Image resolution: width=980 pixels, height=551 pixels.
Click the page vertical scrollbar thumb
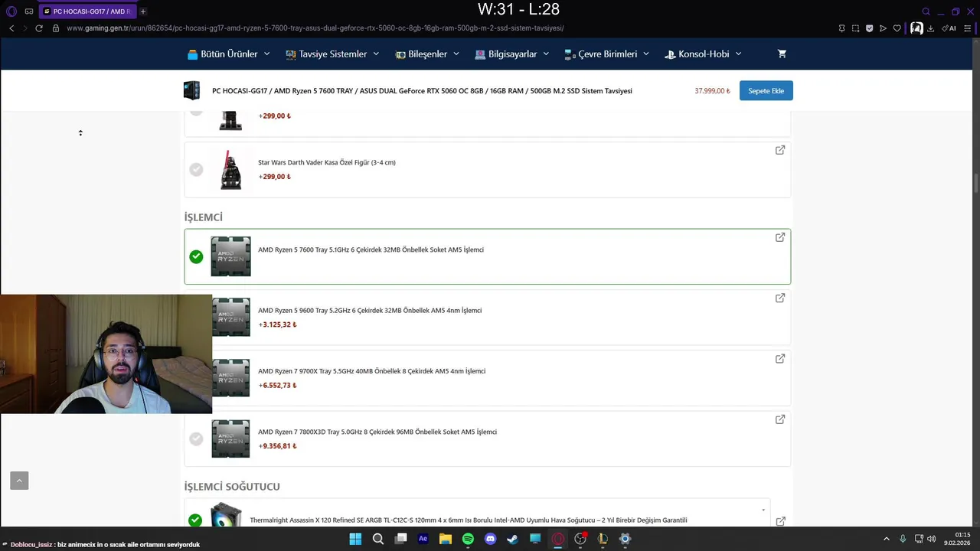point(976,184)
